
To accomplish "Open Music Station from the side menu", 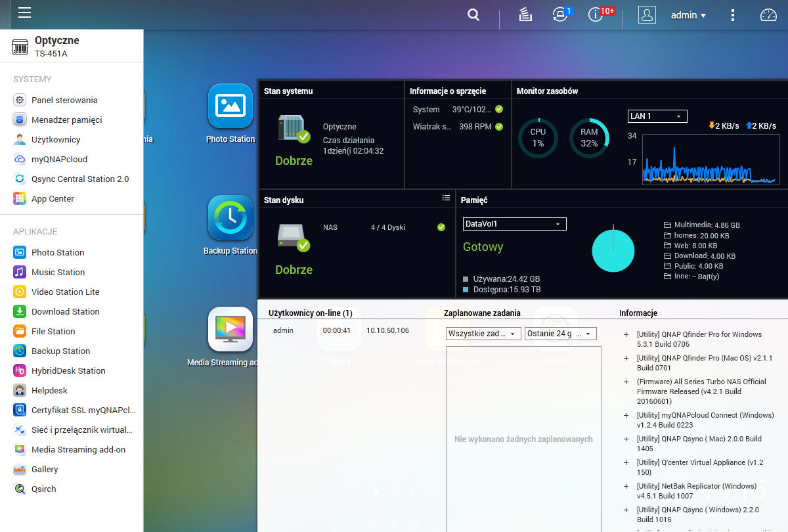I will pyautogui.click(x=72, y=272).
